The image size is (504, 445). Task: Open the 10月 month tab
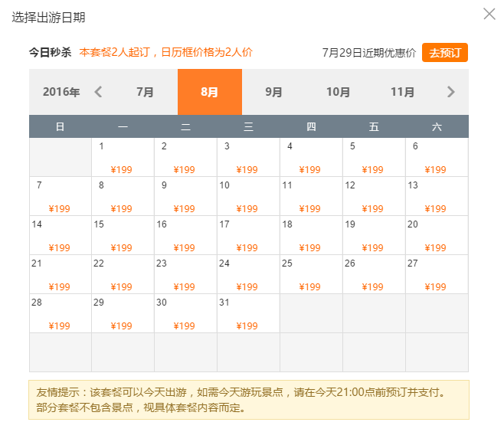(x=338, y=92)
